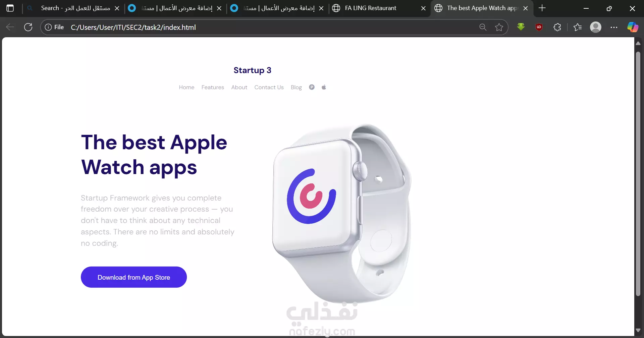Image resolution: width=644 pixels, height=338 pixels.
Task: Click the Download from App Store button
Action: point(134,277)
